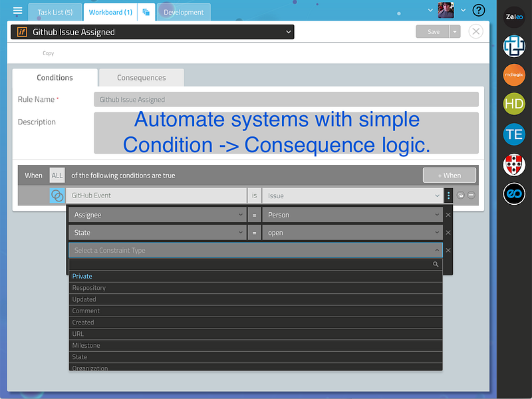Screen dimensions: 532x399
Task: Click the + When button
Action: (x=450, y=176)
